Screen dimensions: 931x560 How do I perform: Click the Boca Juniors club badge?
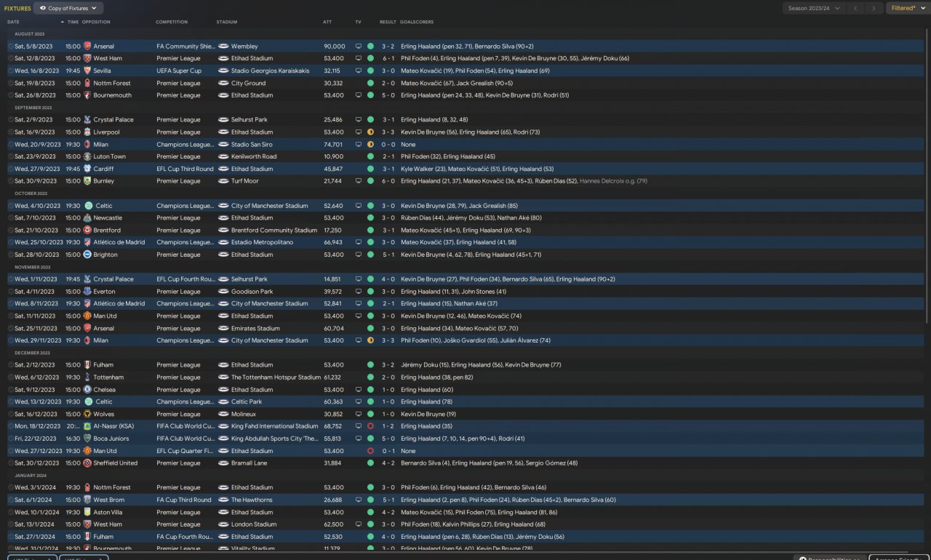pos(87,439)
